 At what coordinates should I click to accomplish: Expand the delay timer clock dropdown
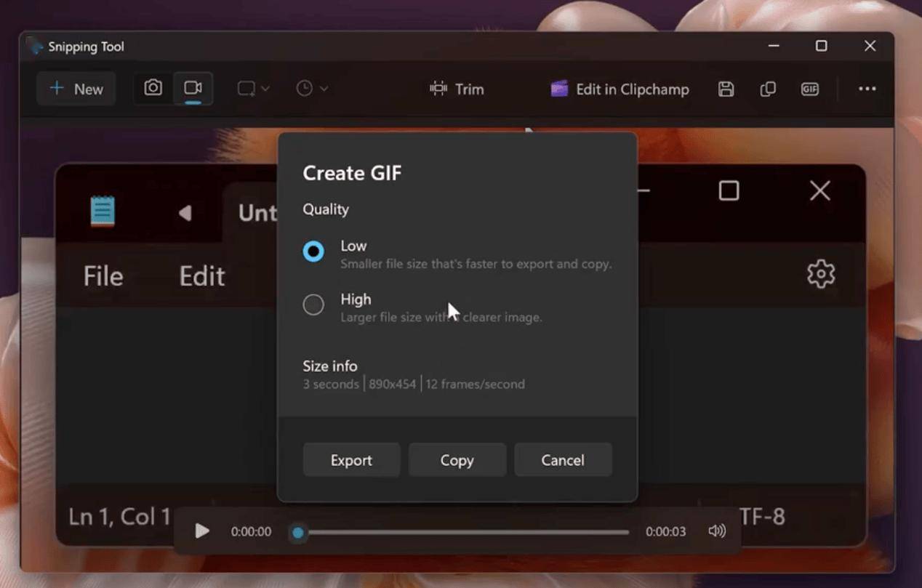[312, 89]
